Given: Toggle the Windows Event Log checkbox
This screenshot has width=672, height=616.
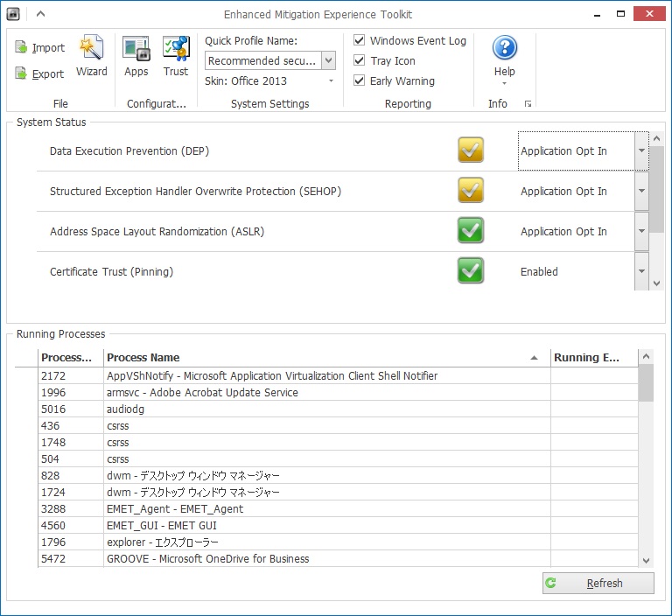Looking at the screenshot, I should (359, 40).
